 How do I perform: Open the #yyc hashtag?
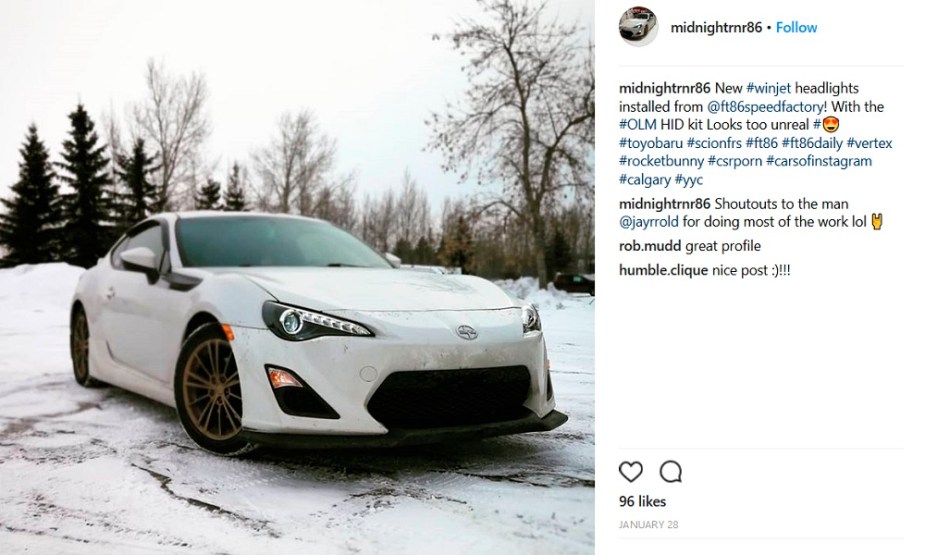tap(689, 180)
